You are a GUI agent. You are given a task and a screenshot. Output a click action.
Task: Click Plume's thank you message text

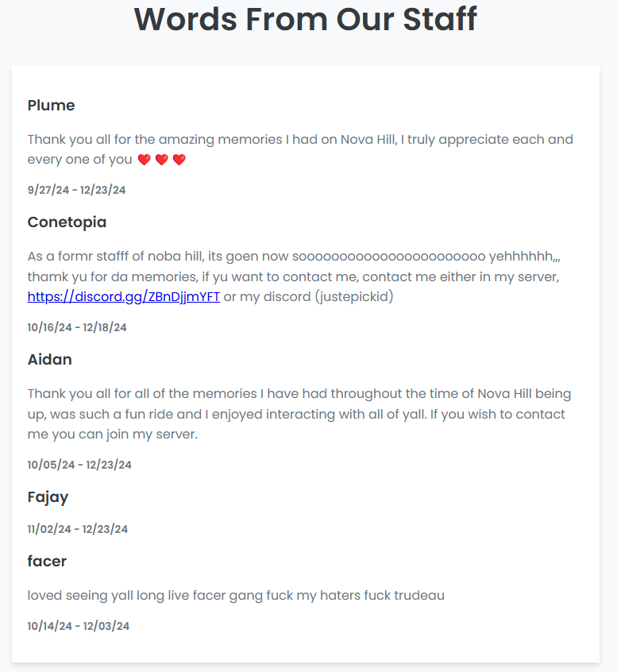(x=299, y=140)
